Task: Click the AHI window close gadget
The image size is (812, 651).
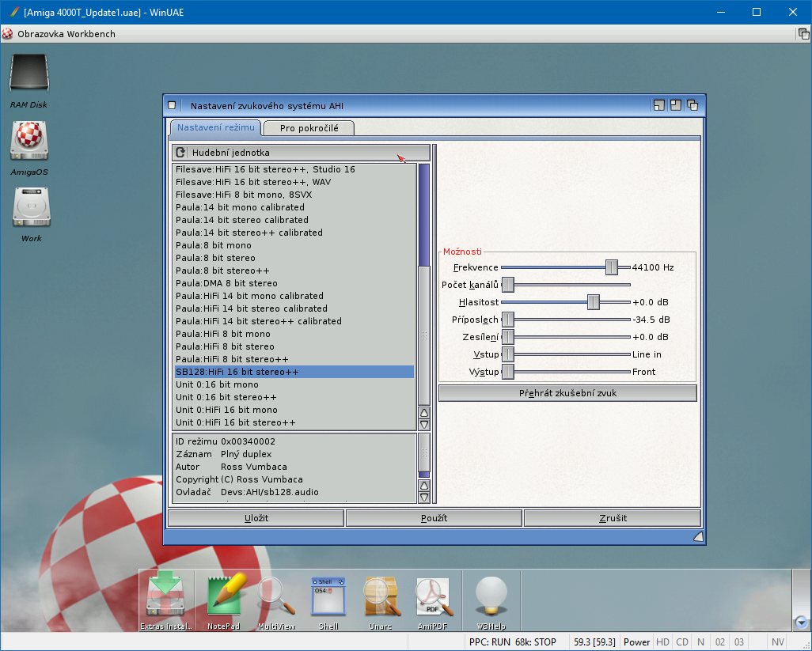Action: (x=173, y=105)
